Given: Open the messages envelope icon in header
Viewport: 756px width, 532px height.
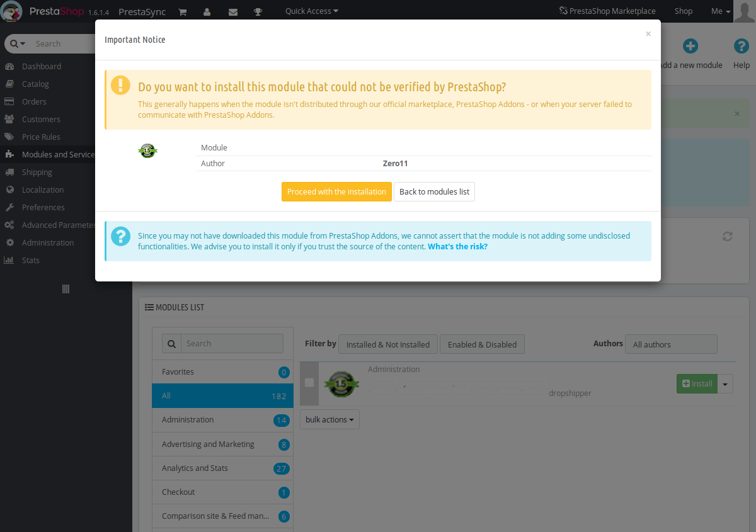Looking at the screenshot, I should coord(232,11).
